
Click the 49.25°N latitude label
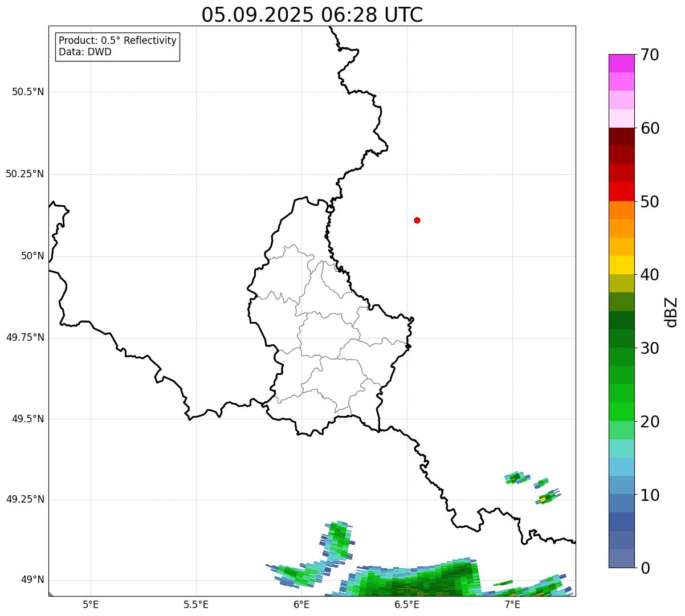point(25,500)
